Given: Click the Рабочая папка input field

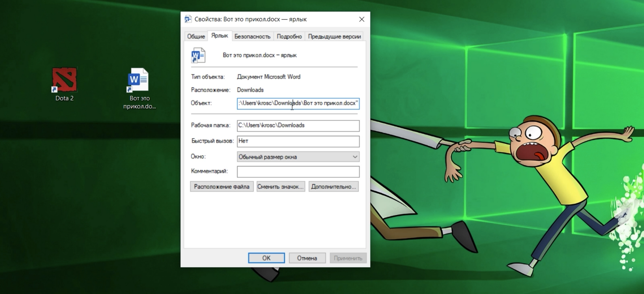Looking at the screenshot, I should click(298, 126).
